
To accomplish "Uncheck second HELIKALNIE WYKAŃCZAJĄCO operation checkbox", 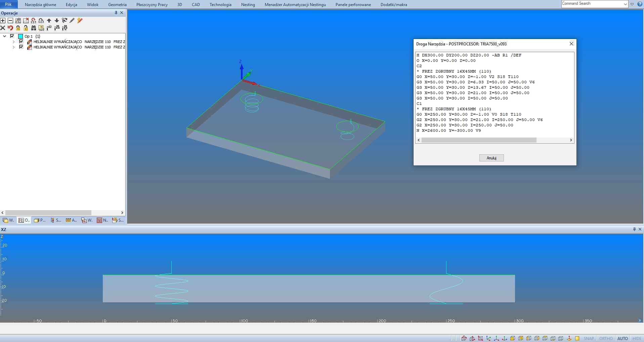I will [21, 47].
